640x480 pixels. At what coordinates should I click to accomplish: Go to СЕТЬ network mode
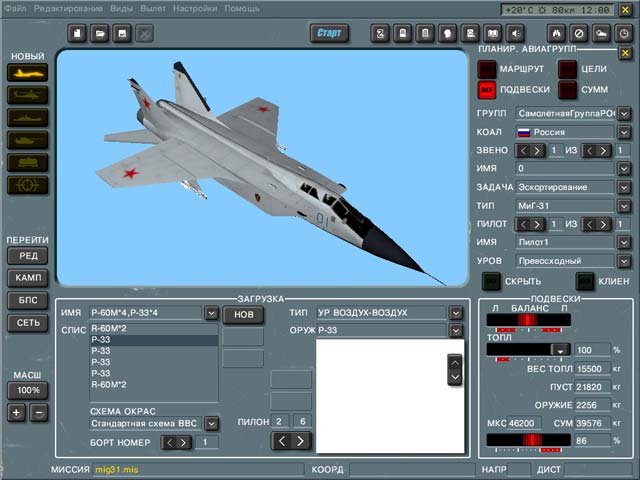(28, 323)
